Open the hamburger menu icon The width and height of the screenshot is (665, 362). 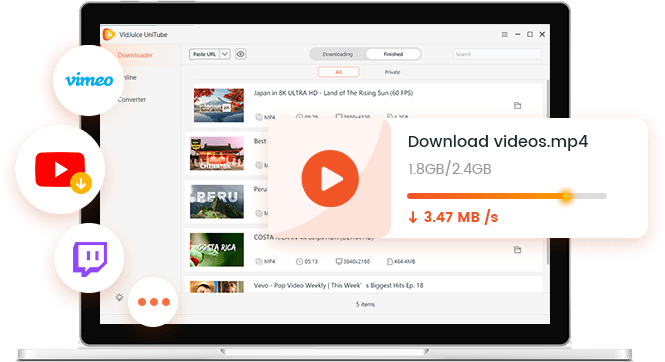coord(505,34)
